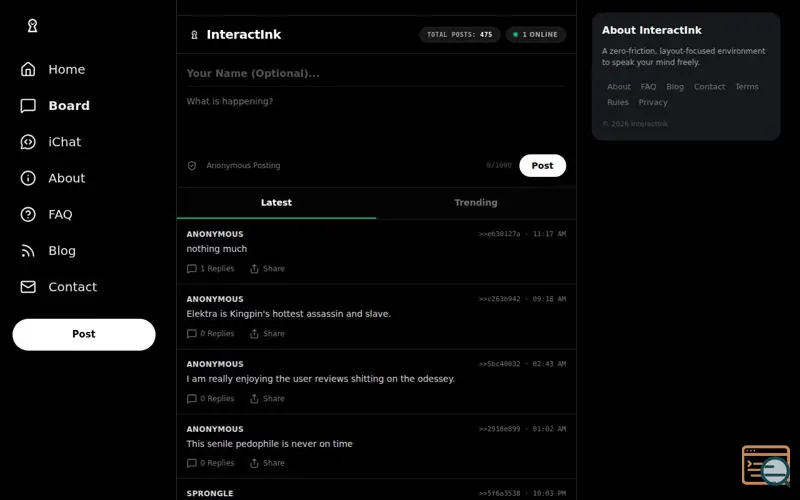The image size is (800, 500).
Task: Open iChat via its chat icon
Action: [x=28, y=142]
